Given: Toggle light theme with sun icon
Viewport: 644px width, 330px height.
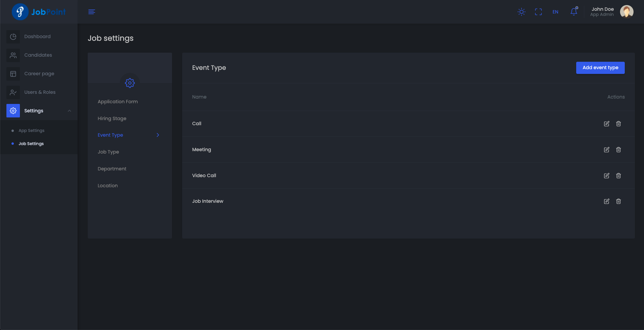Looking at the screenshot, I should 521,12.
